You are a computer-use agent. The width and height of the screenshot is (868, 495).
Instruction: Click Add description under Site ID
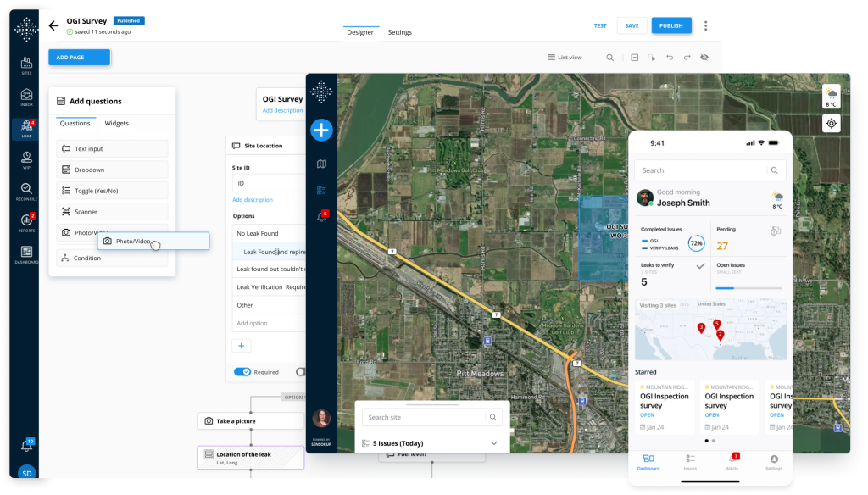[x=253, y=200]
